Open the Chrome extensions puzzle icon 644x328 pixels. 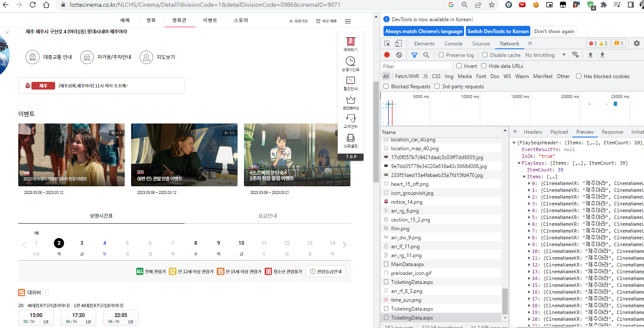pyautogui.click(x=603, y=5)
